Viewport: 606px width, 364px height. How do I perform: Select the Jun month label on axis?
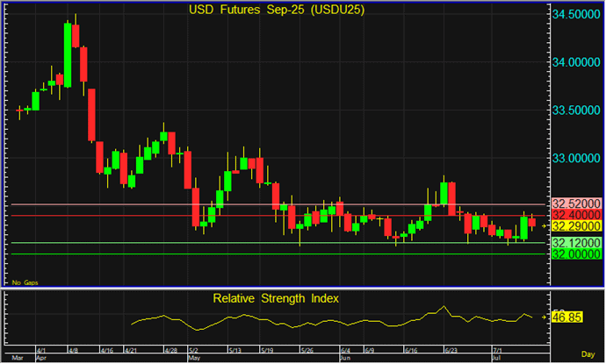pos(346,359)
